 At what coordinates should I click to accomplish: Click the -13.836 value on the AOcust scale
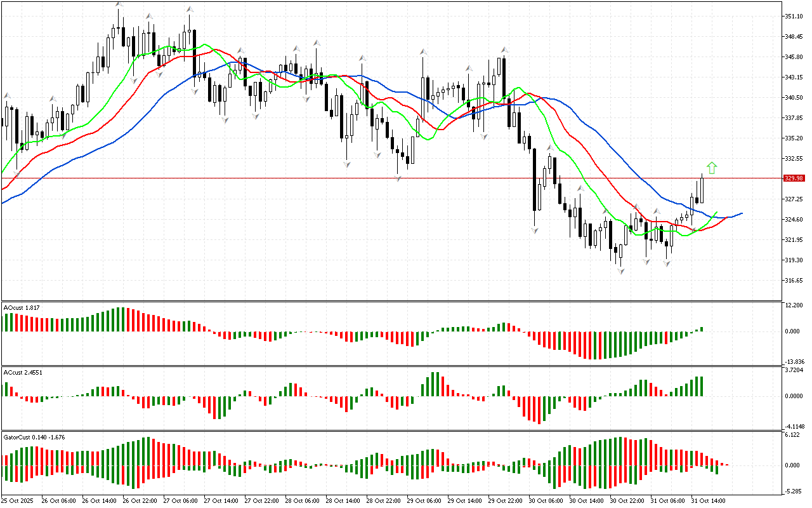point(796,361)
